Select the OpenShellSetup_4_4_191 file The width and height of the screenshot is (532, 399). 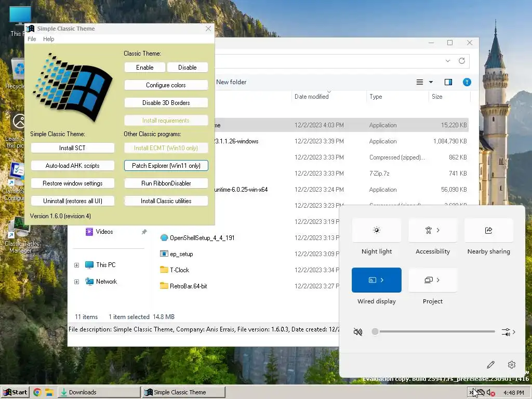202,237
